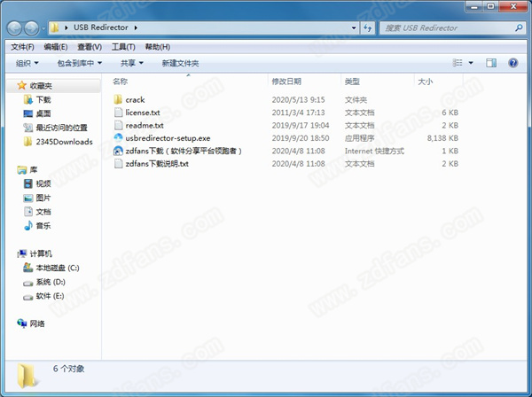Open the 文件(F) menu
This screenshot has height=397, width=532.
pyautogui.click(x=22, y=47)
